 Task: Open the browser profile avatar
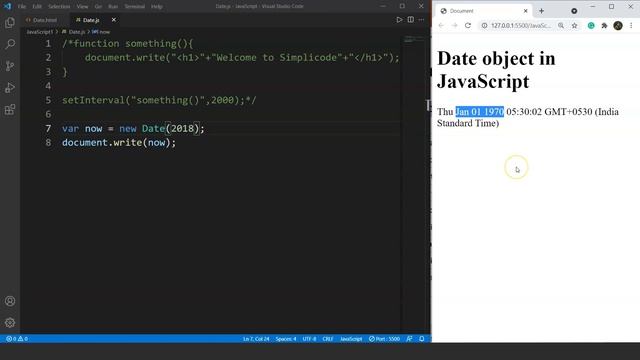(618, 25)
